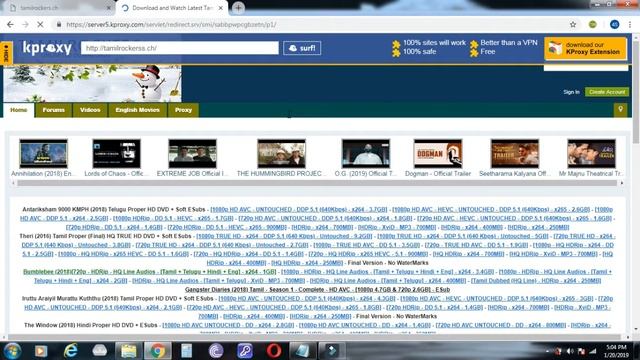640x360 pixels.
Task: Open the Windows Start menu
Action: [12, 351]
